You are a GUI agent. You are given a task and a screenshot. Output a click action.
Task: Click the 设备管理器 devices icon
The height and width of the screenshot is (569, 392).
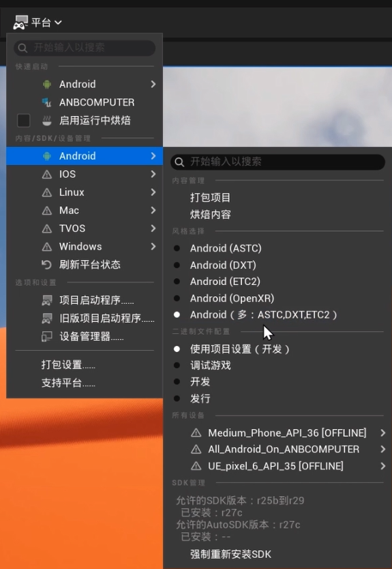[47, 337]
